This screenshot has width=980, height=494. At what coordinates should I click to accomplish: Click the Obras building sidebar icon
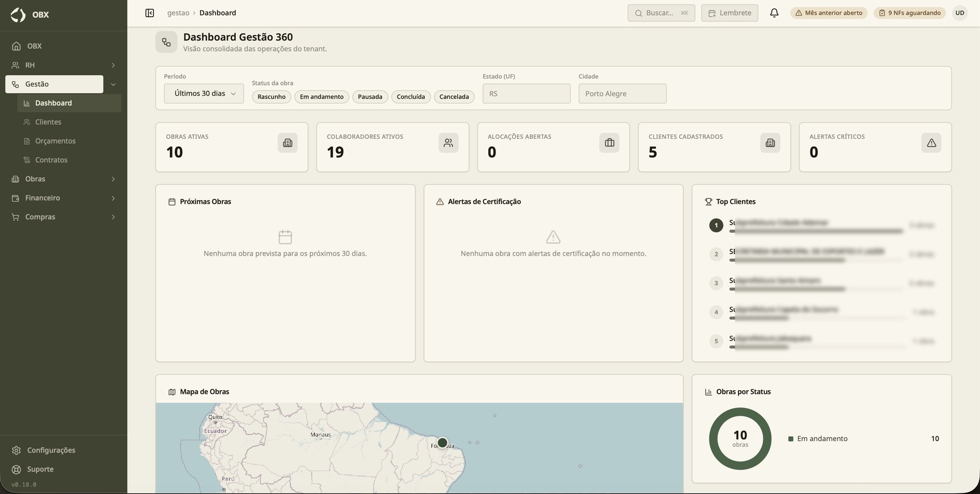pos(15,179)
